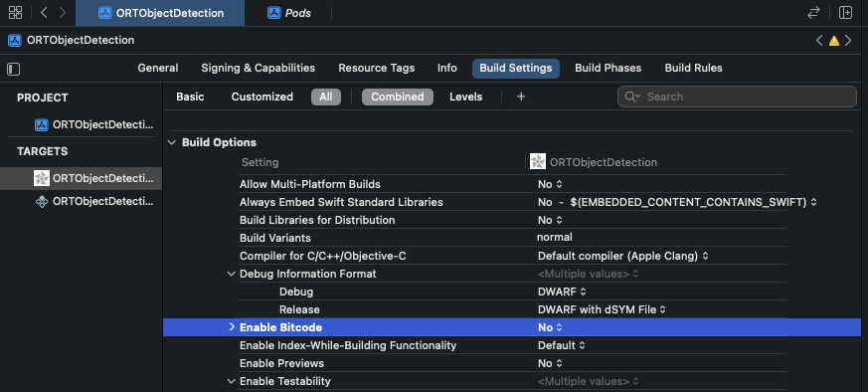Select the All filter toggle
The image size is (868, 392).
325,97
